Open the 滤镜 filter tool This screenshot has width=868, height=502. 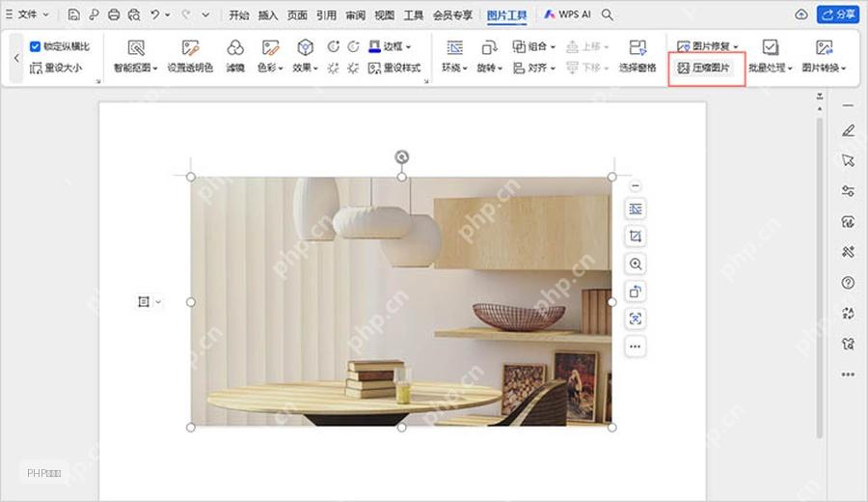click(235, 57)
